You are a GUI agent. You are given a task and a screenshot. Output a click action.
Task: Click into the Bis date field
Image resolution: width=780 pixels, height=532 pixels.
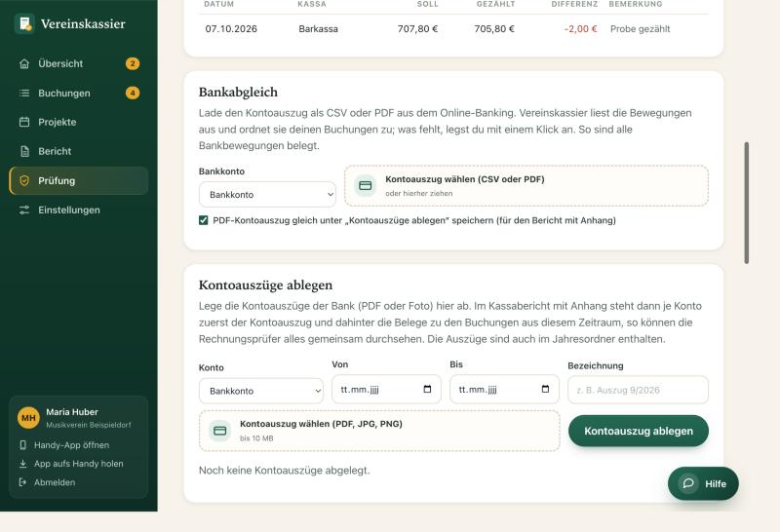(504, 390)
